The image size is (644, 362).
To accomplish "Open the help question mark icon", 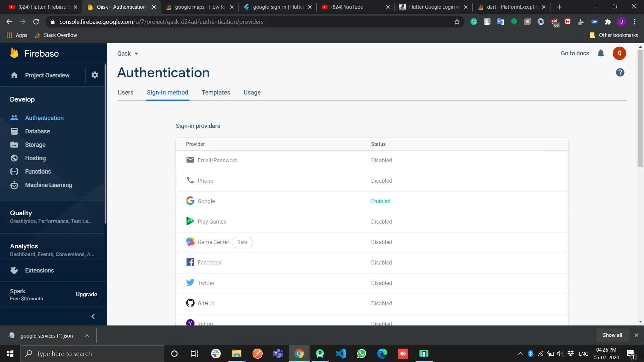I will tap(620, 72).
